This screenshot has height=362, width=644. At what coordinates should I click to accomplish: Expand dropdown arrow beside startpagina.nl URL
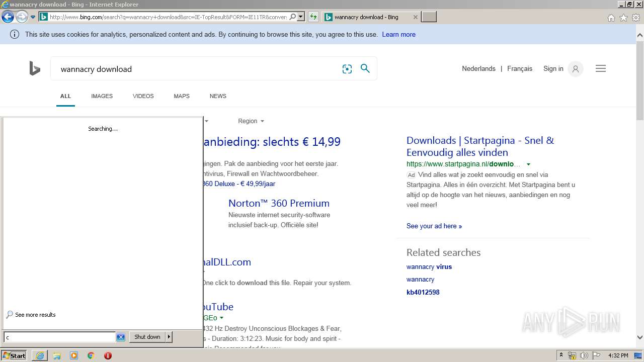(x=528, y=164)
